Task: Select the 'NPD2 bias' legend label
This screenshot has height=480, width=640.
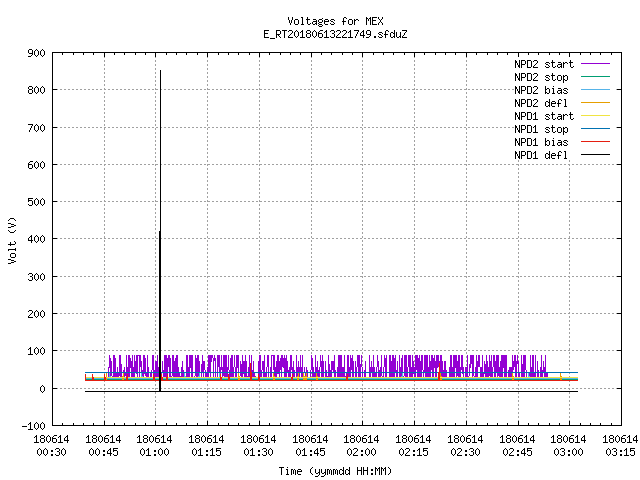Action: coord(541,90)
